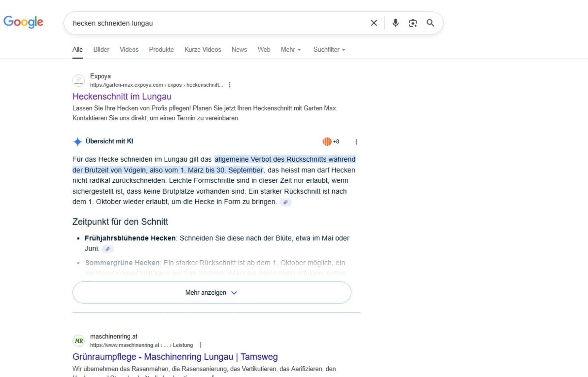The width and height of the screenshot is (588, 377).
Task: Open 'Grünraumpflege - Maschinenring Lungau | Tamsweg' result
Action: click(x=175, y=357)
